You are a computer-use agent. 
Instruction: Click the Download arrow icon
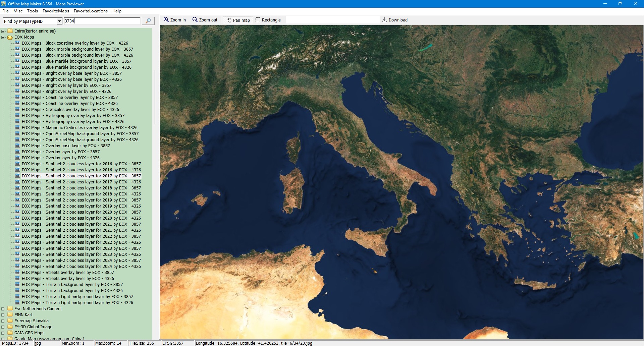[x=385, y=20]
